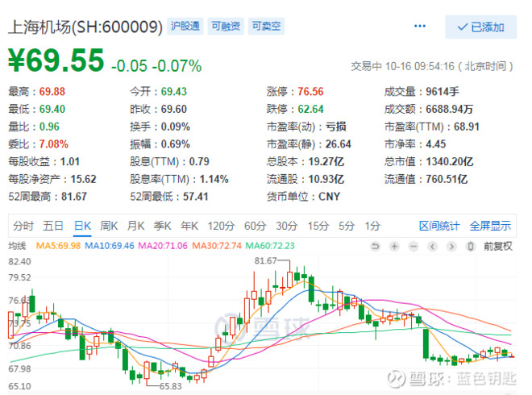Click the 跌停 value 62.64

pos(310,110)
